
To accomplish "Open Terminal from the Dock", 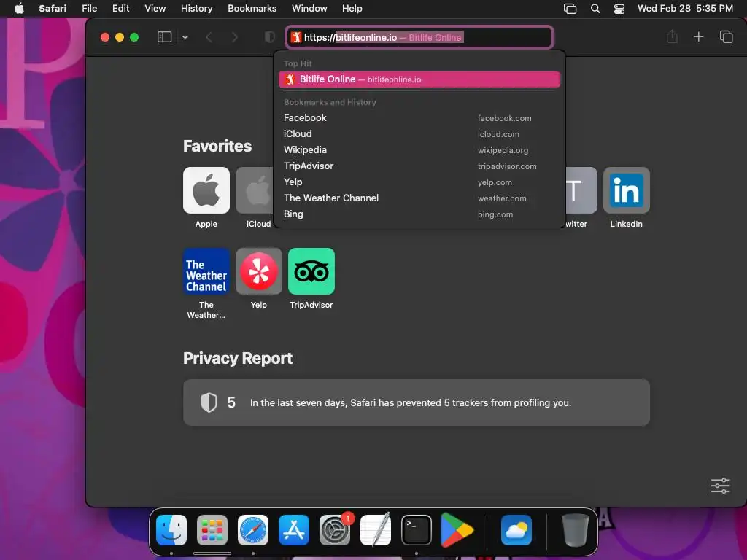I will point(417,529).
